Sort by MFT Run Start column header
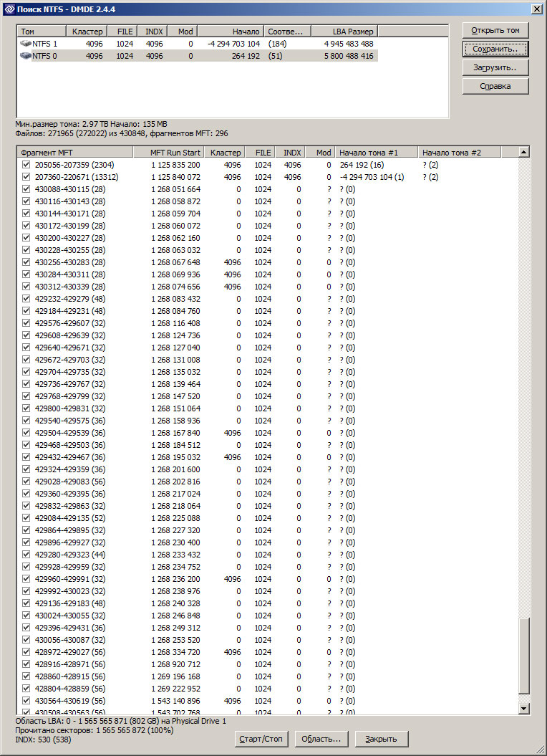 168,153
